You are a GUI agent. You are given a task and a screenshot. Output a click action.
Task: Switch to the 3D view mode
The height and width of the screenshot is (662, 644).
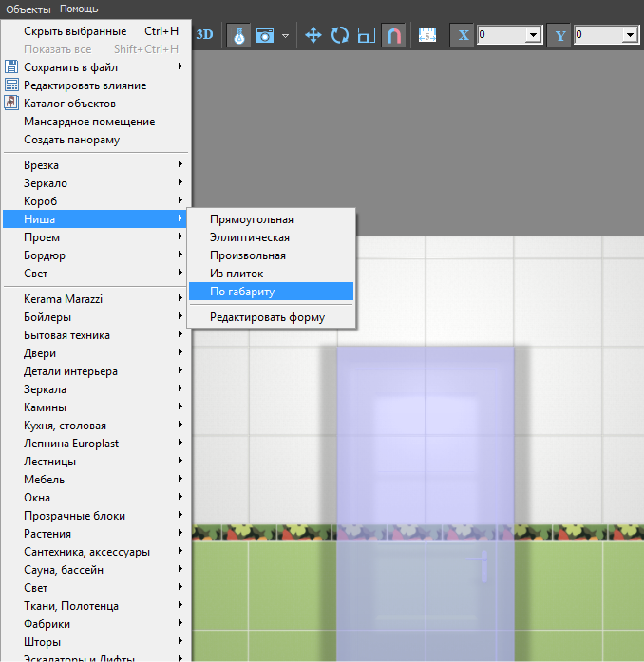204,34
